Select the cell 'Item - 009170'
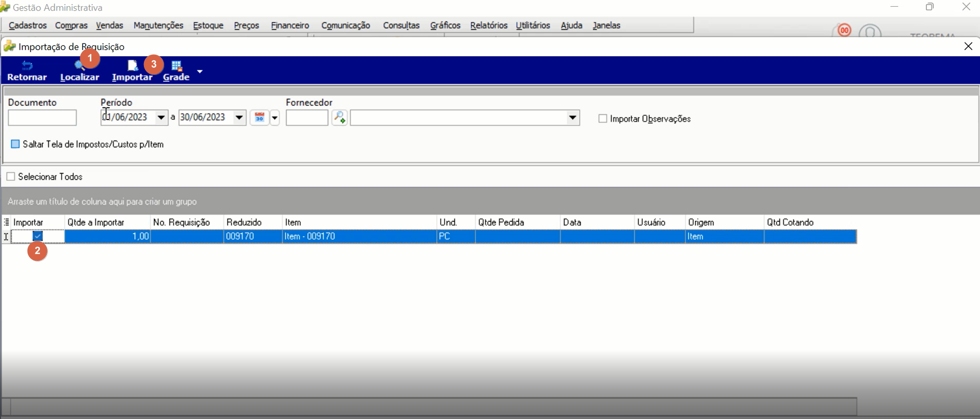The width and height of the screenshot is (980, 419). [x=360, y=237]
